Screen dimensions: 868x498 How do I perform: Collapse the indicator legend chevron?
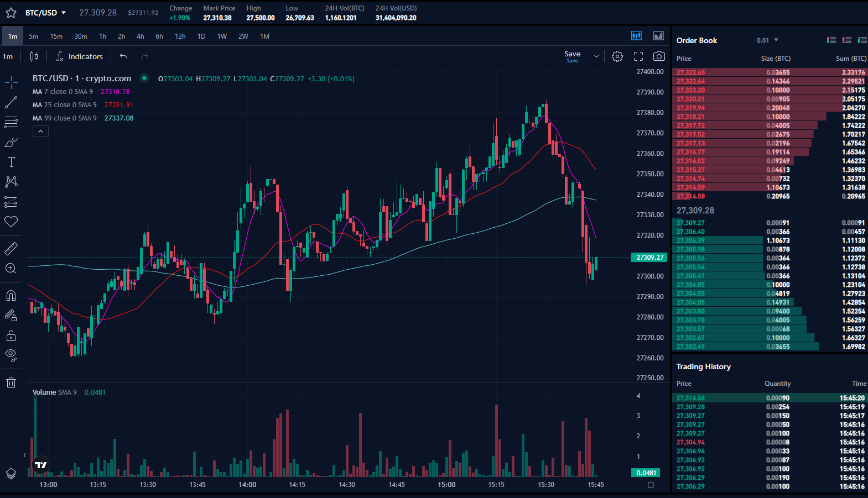pyautogui.click(x=40, y=132)
